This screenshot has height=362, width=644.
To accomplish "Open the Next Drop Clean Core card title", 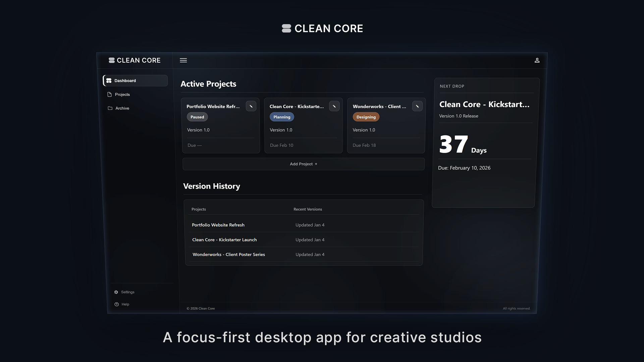I will pos(484,105).
